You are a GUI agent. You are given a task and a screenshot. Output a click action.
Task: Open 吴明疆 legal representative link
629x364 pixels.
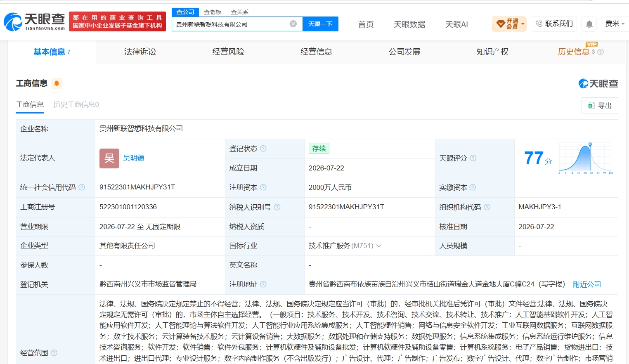tap(134, 158)
